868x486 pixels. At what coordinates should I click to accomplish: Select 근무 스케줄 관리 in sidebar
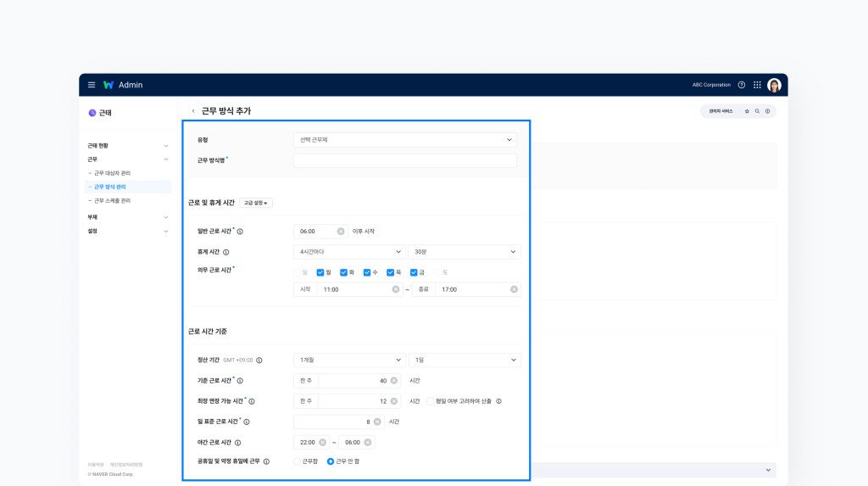pos(112,201)
